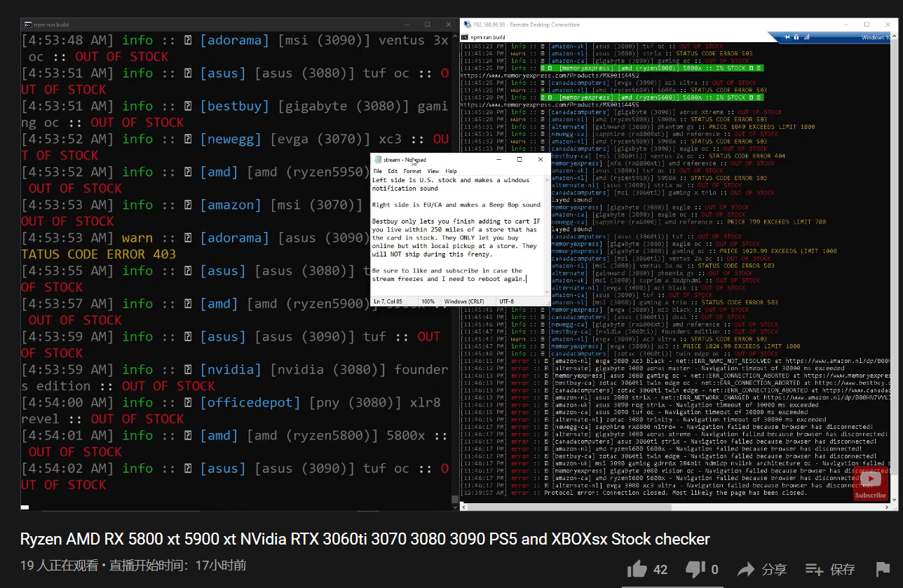This screenshot has width=903, height=588.
Task: Click the 分享 share button label
Action: coord(774,570)
